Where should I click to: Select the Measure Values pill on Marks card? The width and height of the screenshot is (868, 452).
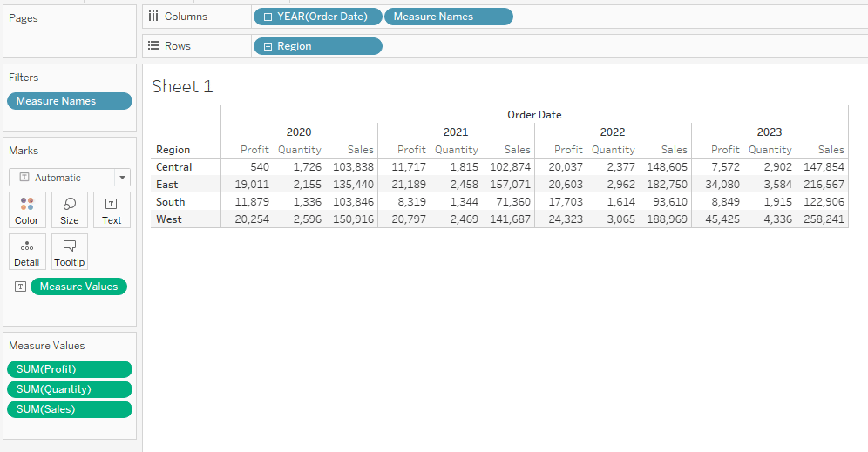[78, 287]
